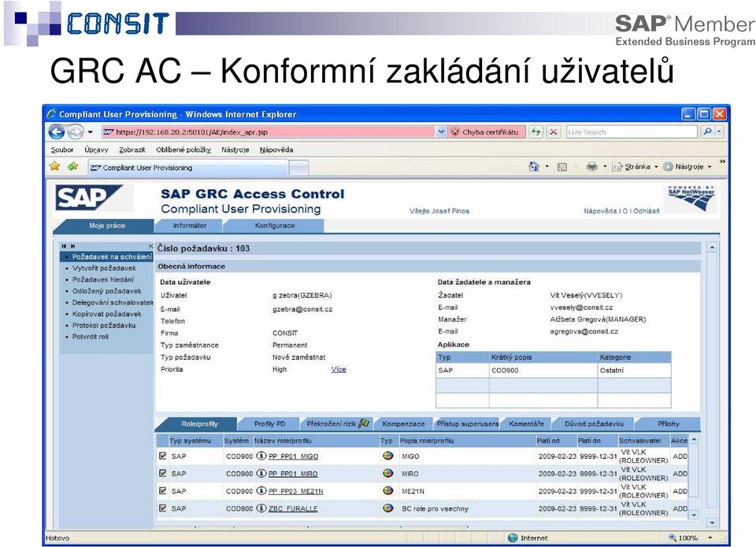This screenshot has height=547, width=756.
Task: Toggle the checkbox for PP_PP01_MIRO row
Action: pos(162,473)
